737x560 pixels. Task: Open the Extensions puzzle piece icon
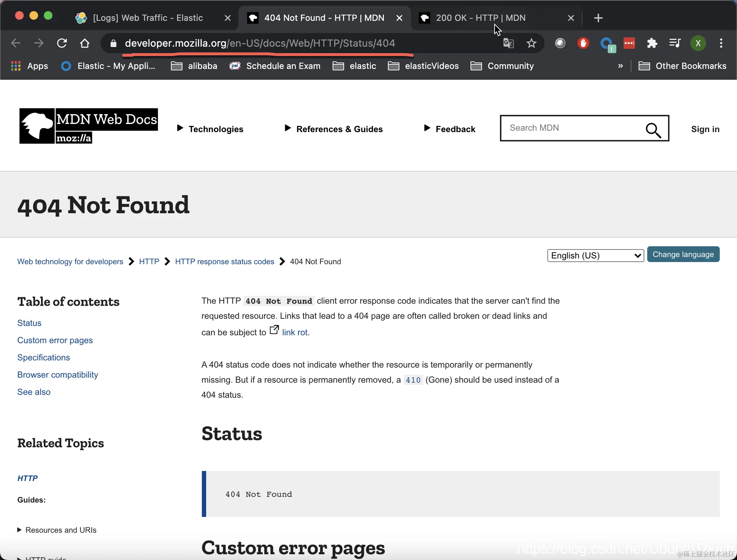652,43
